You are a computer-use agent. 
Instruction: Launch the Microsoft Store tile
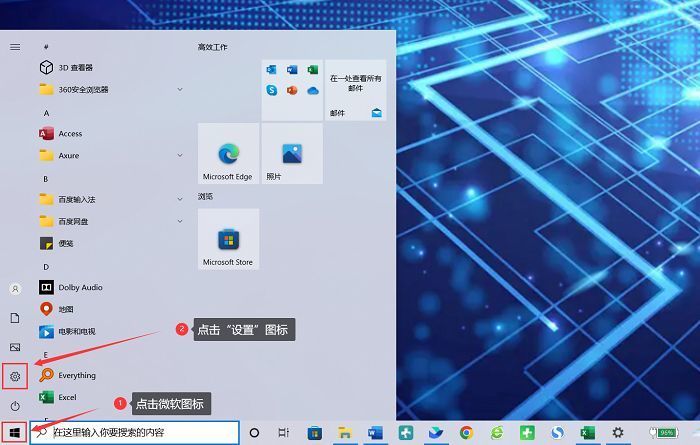point(228,239)
